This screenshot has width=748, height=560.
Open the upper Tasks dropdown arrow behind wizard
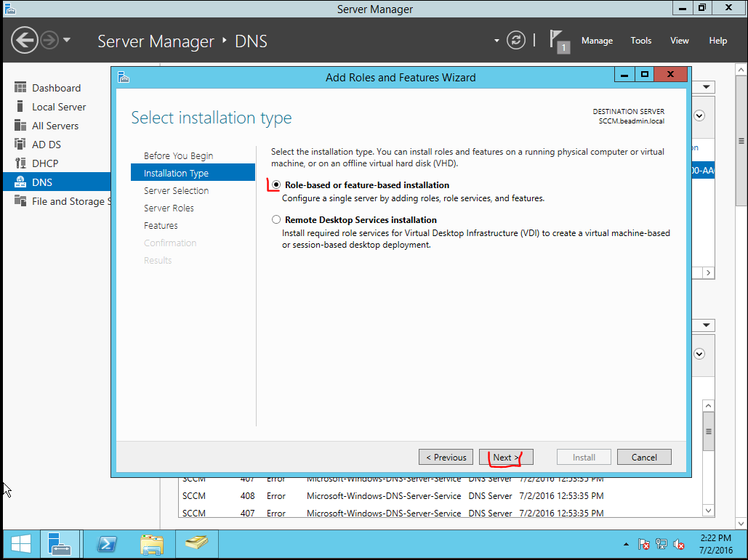(706, 87)
